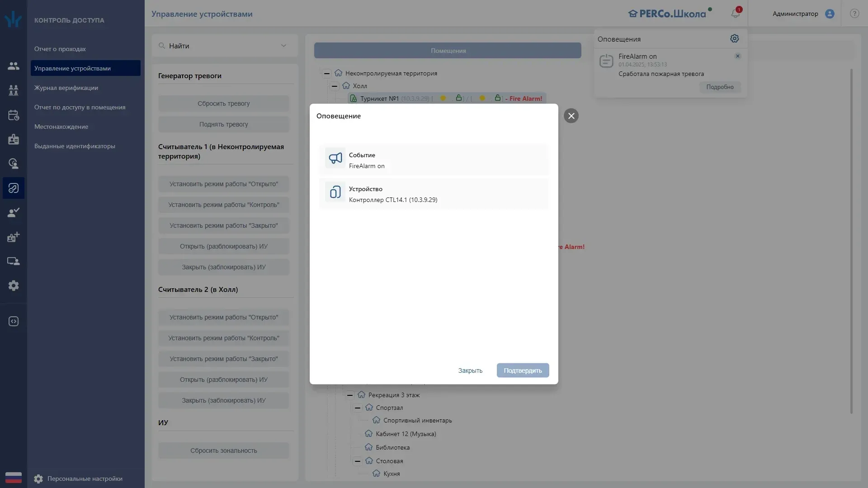This screenshot has width=868, height=488.
Task: Click the Неконтролируемая территория house icon
Action: pos(339,73)
